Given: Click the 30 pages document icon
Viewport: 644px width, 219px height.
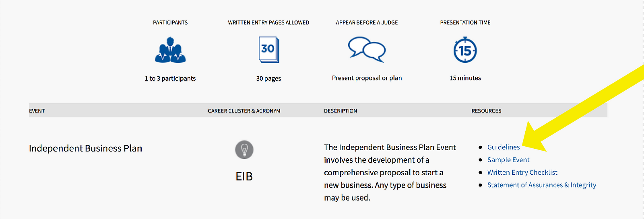Looking at the screenshot, I should coord(268,50).
